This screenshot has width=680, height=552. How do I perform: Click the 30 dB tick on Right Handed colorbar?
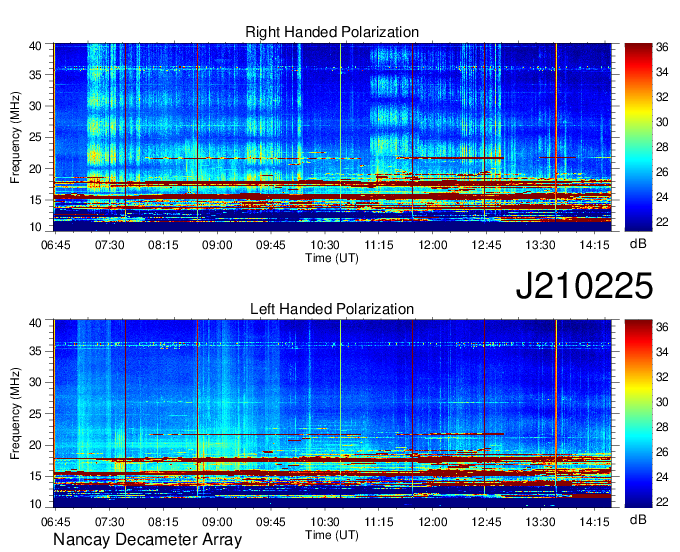[662, 122]
